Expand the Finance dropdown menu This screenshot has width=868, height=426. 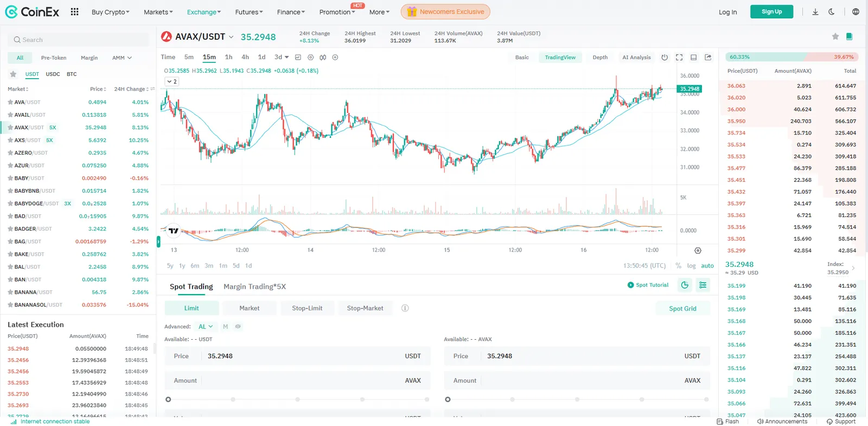coord(291,12)
